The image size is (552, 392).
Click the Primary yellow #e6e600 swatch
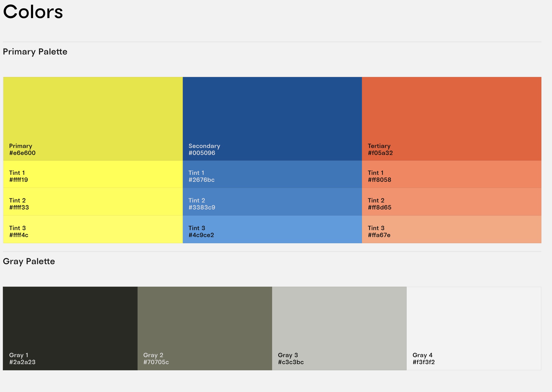93,119
